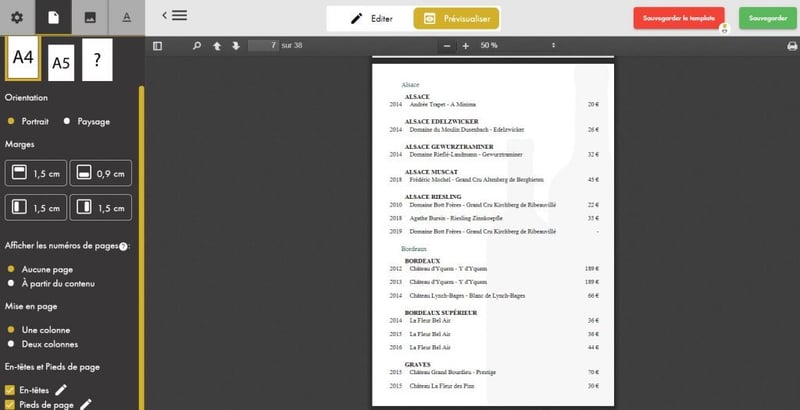The width and height of the screenshot is (800, 410).
Task: Go to next page using down arrow
Action: point(236,46)
